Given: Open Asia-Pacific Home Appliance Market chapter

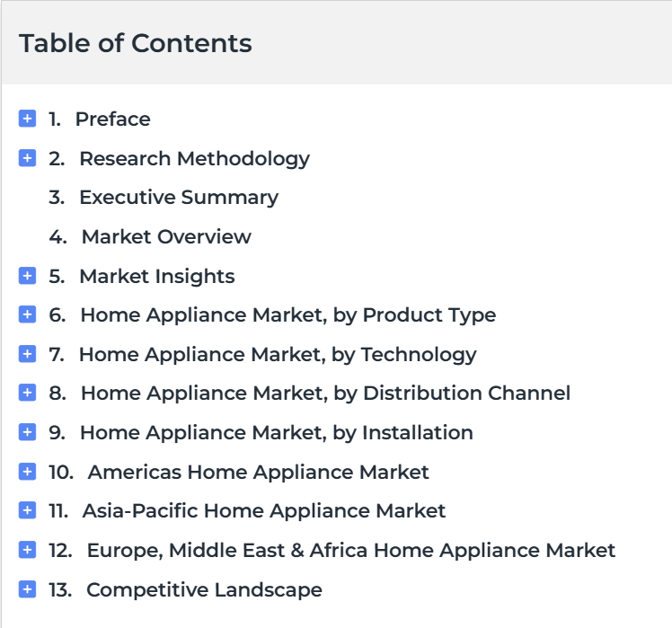Looking at the screenshot, I should coord(264,510).
